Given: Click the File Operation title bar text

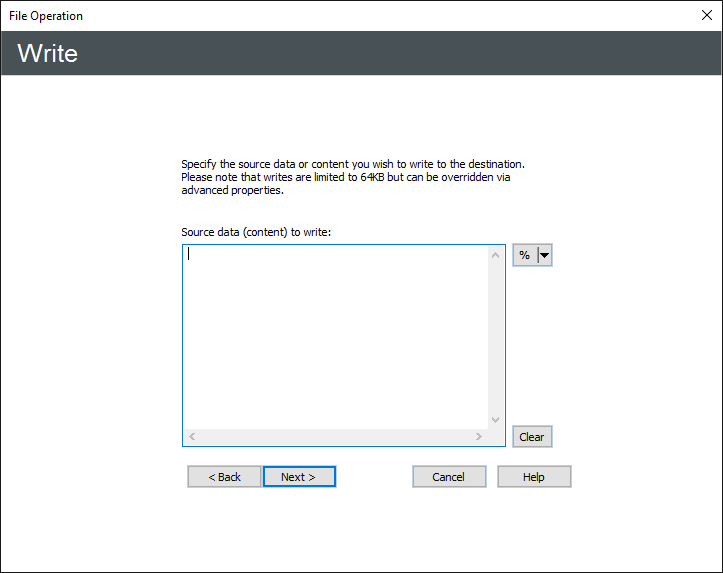Looking at the screenshot, I should coord(46,16).
